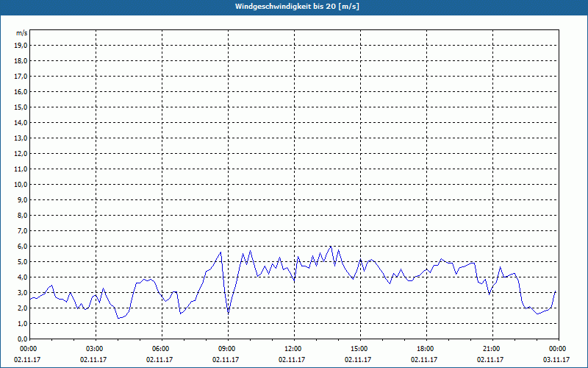588x368 pixels.
Task: Select the 14,0 axis value
Action: pos(21,122)
